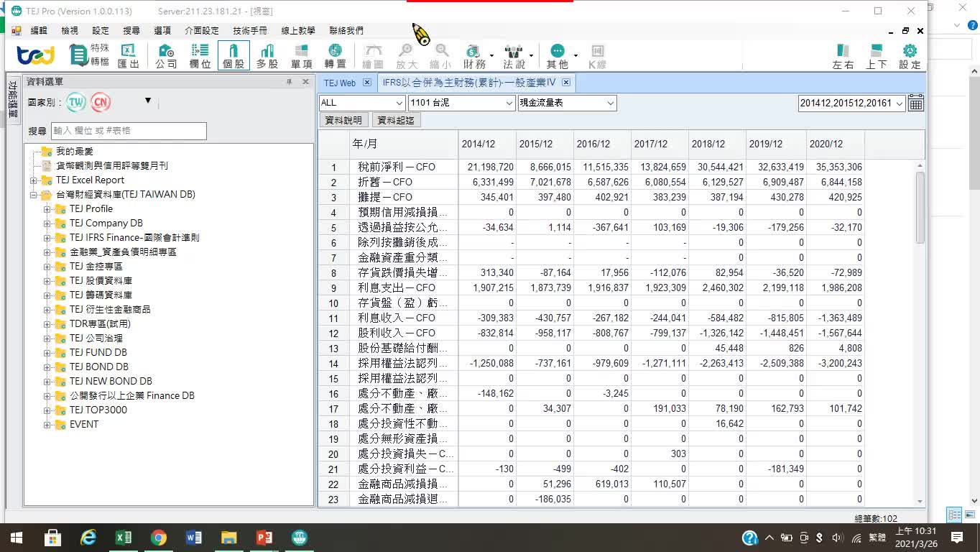The height and width of the screenshot is (552, 980).
Task: Open Excel from the Windows taskbar
Action: [x=124, y=538]
